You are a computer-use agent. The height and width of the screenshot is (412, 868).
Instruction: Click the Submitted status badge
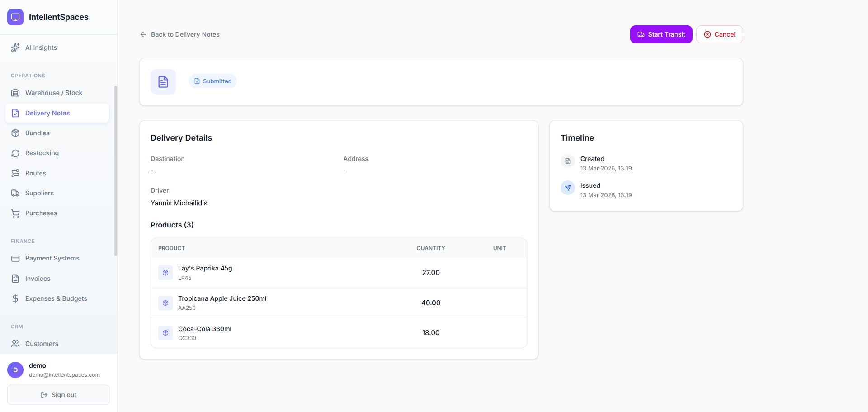pos(212,81)
